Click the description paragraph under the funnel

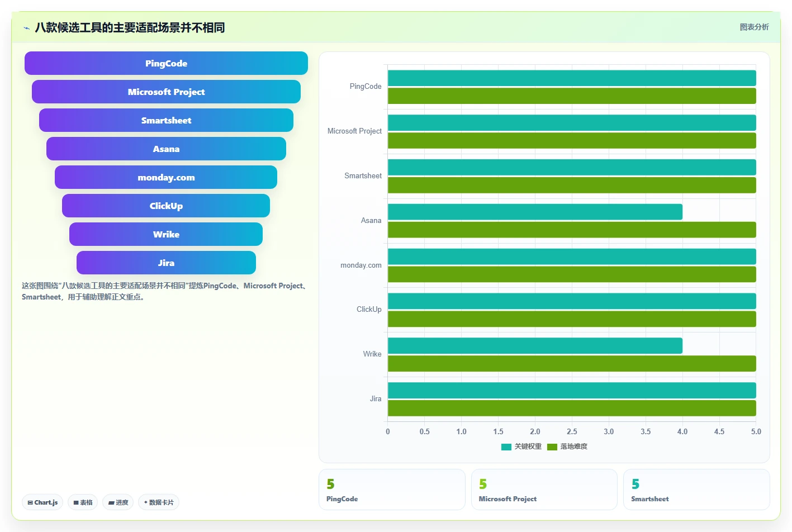[165, 291]
